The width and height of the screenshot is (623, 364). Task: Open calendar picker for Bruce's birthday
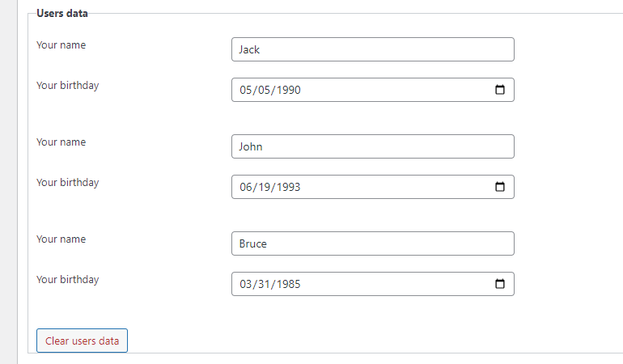pos(499,284)
